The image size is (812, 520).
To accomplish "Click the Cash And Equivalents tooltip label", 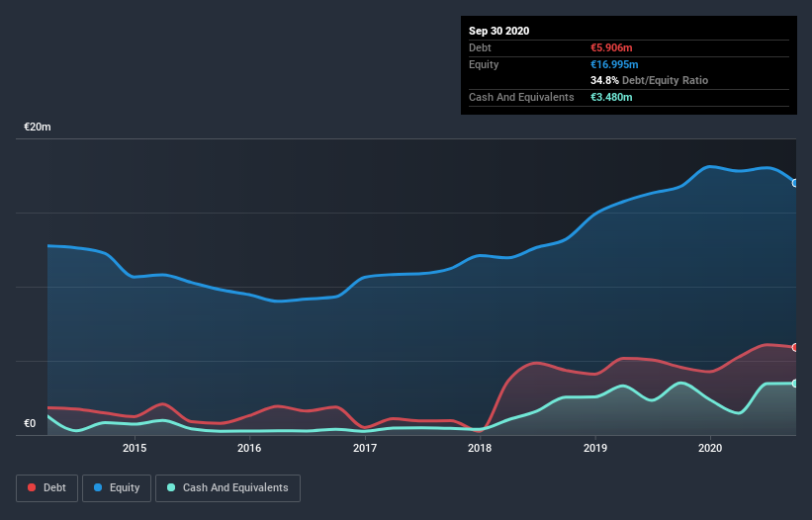I will click(521, 97).
